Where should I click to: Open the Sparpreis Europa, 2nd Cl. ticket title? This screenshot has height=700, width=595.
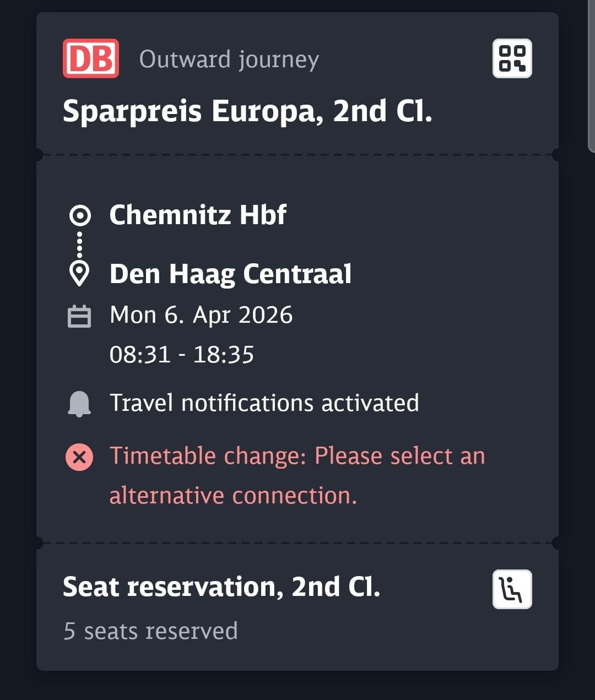pyautogui.click(x=247, y=111)
